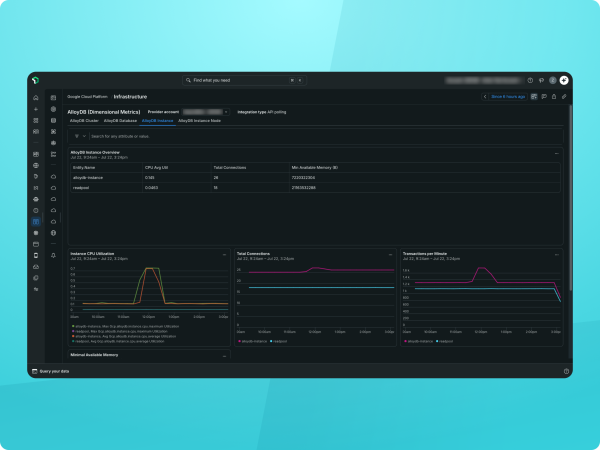Image resolution: width=600 pixels, height=450 pixels.
Task: Click the New Relic logo
Action: click(x=36, y=80)
